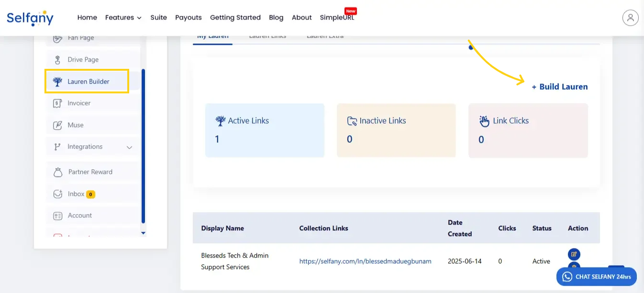Click the Collection Links column header

click(324, 228)
